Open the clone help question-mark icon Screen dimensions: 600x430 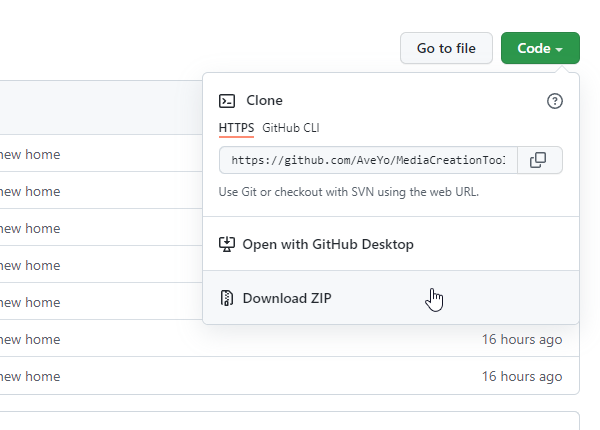point(554,101)
